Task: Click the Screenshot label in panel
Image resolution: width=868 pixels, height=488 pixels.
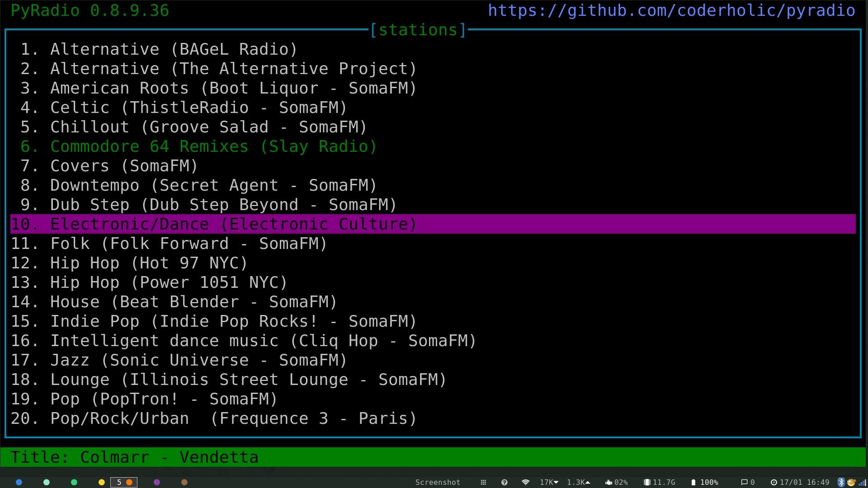Action: click(x=438, y=482)
